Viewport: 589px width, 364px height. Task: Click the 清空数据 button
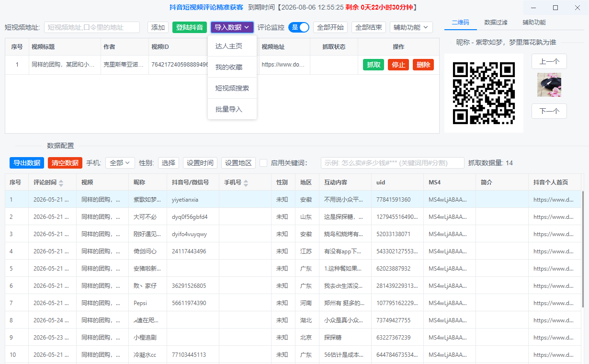tap(65, 163)
